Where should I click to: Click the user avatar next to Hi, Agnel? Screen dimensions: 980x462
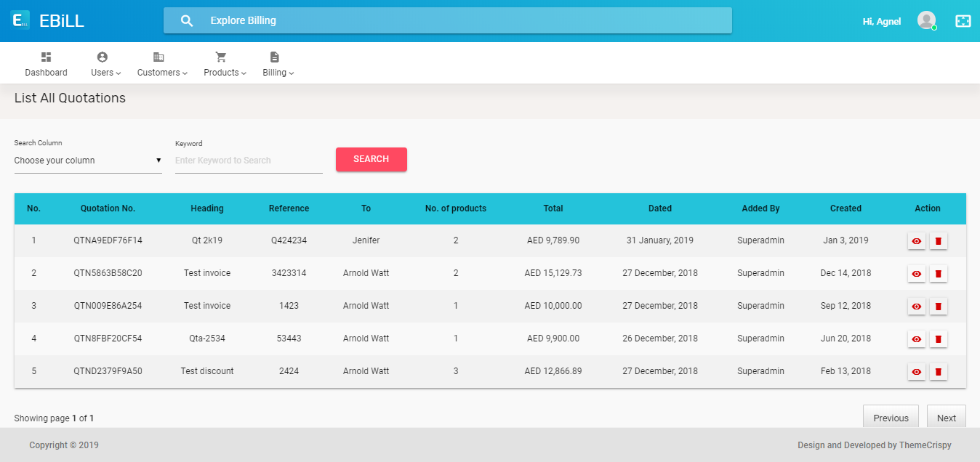click(926, 20)
